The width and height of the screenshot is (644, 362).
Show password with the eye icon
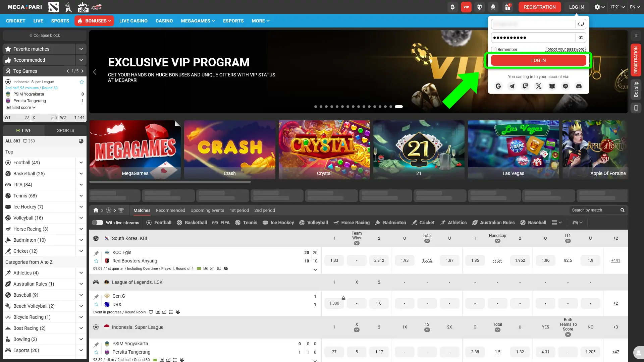(x=581, y=38)
